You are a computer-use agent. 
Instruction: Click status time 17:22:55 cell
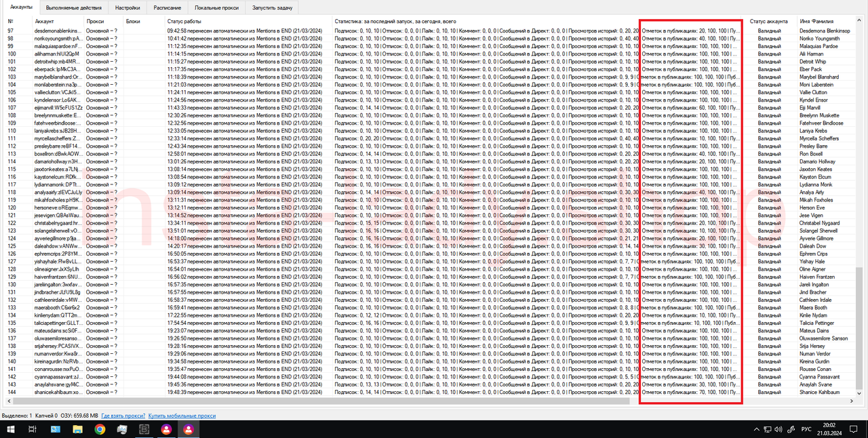point(176,315)
